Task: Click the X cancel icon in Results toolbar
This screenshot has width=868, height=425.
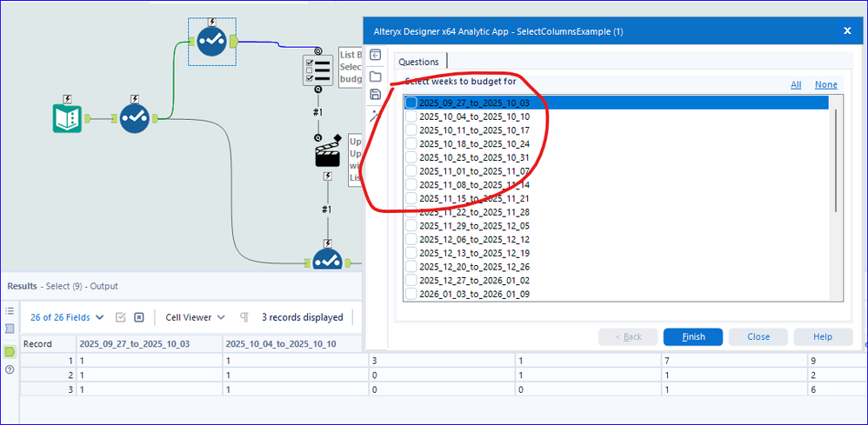Action: point(139,317)
